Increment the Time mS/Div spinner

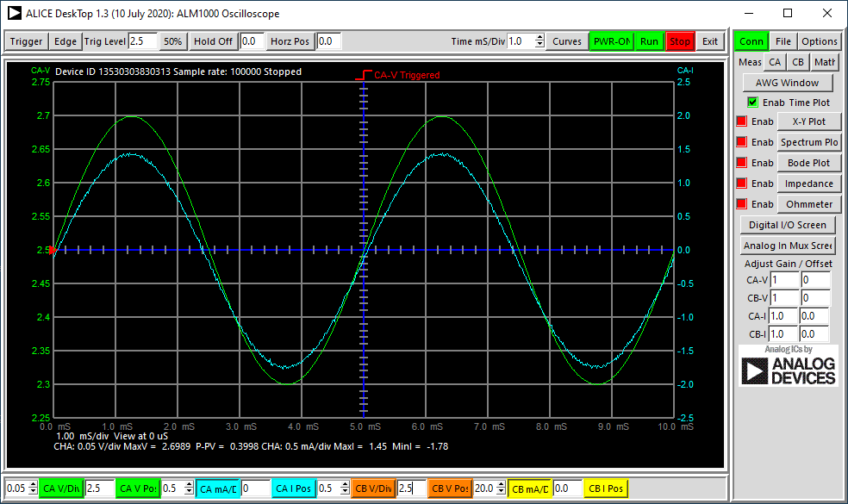click(x=542, y=37)
